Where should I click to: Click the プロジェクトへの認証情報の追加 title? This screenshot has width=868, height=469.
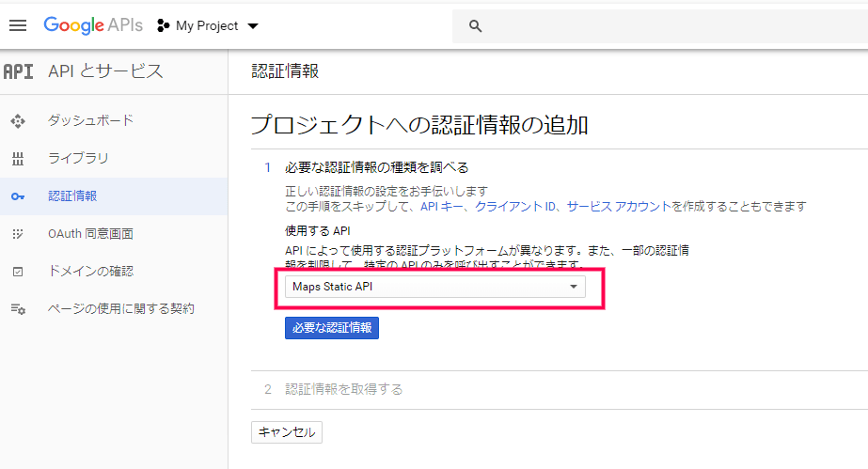pos(419,124)
